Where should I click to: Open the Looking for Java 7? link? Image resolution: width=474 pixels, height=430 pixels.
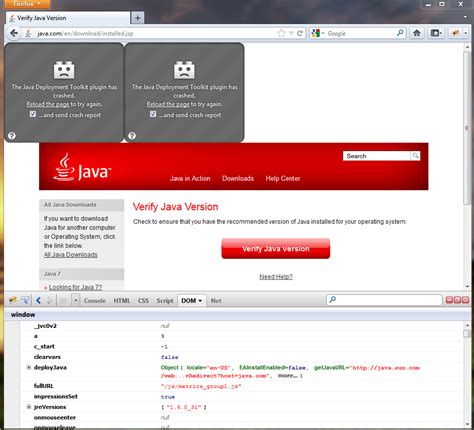(x=76, y=287)
